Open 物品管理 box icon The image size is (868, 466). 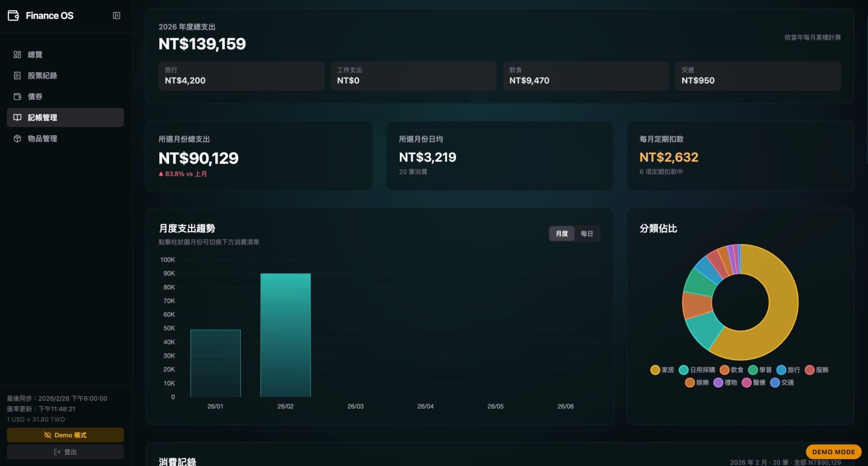click(x=17, y=139)
